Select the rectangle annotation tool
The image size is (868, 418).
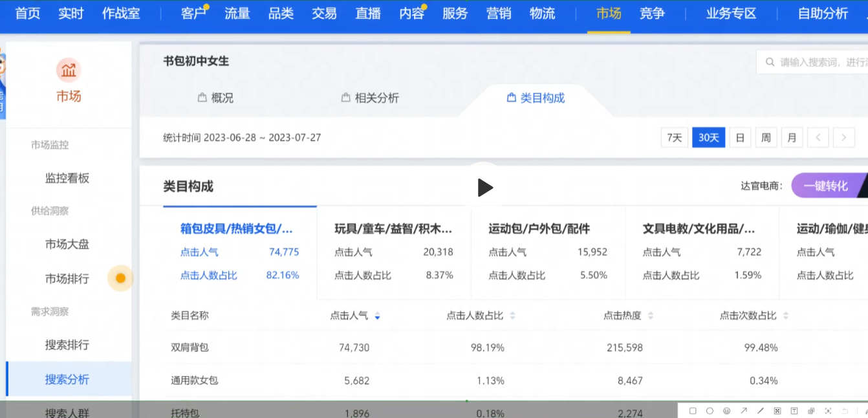693,411
